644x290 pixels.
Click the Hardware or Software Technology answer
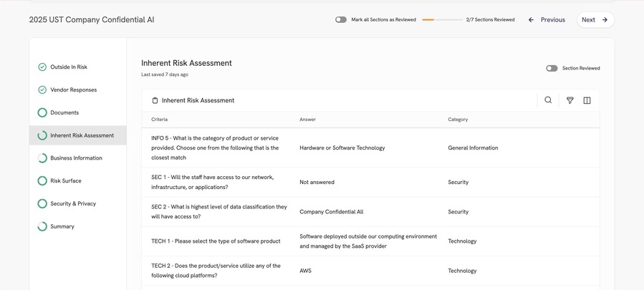coord(342,148)
